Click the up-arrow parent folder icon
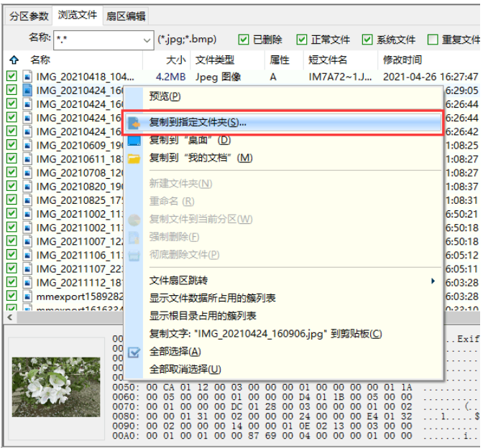 coord(14,60)
